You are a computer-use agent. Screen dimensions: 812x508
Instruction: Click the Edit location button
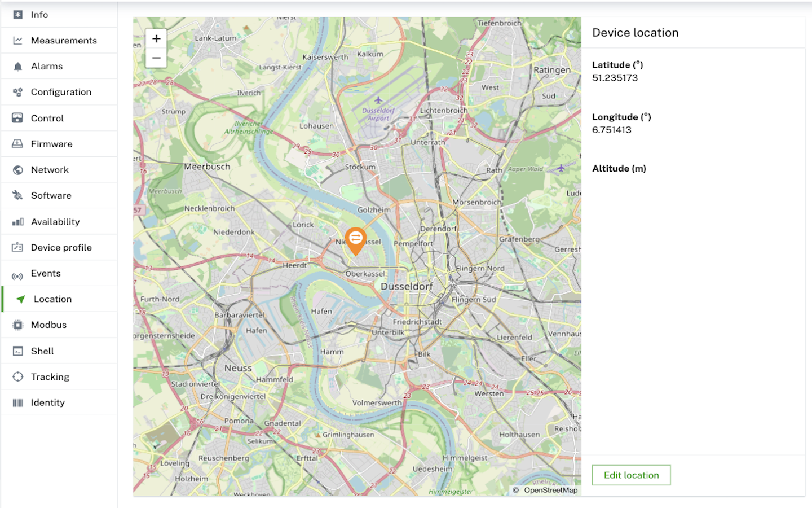[631, 475]
